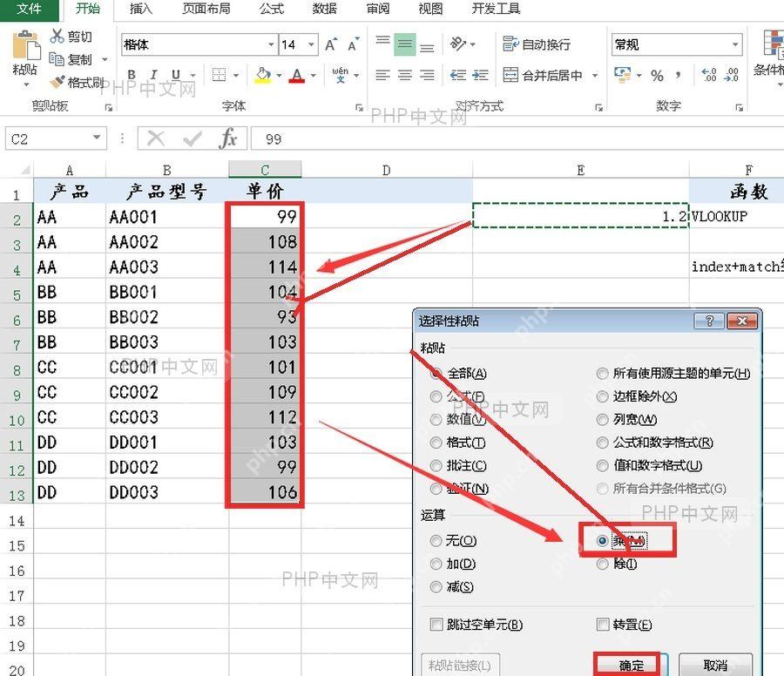Center cell text horizontally
The height and width of the screenshot is (676, 784).
click(404, 75)
